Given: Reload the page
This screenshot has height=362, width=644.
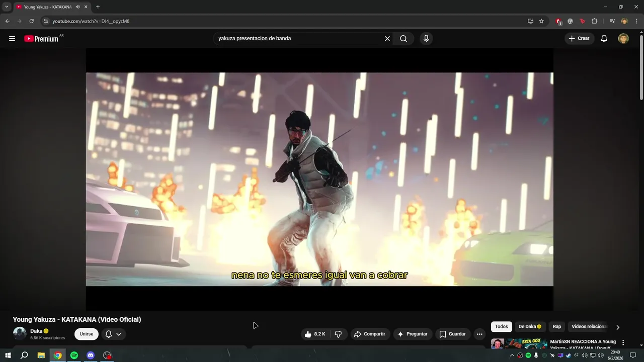Looking at the screenshot, I should point(31,21).
